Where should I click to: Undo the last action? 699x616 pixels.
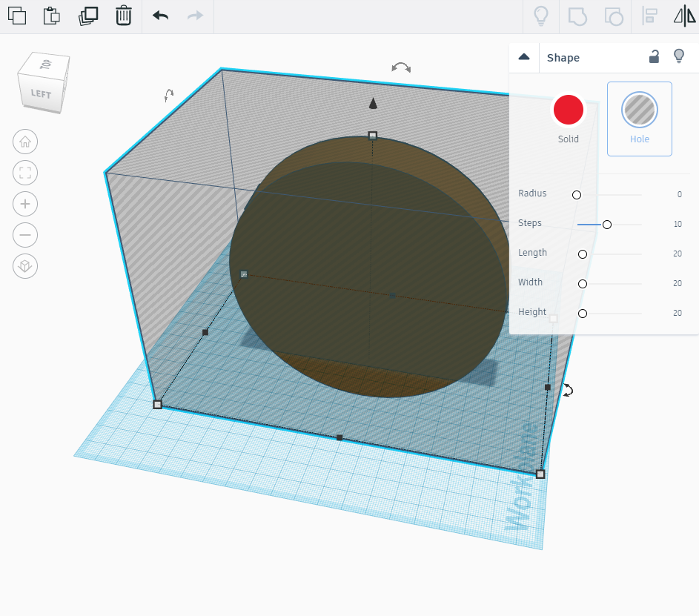(x=159, y=15)
